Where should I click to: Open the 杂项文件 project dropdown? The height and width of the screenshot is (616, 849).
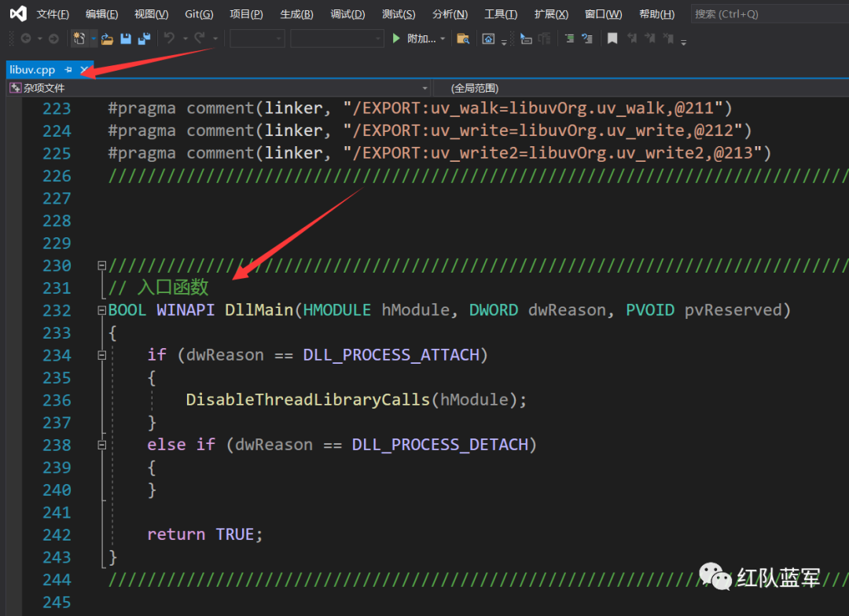tap(219, 88)
